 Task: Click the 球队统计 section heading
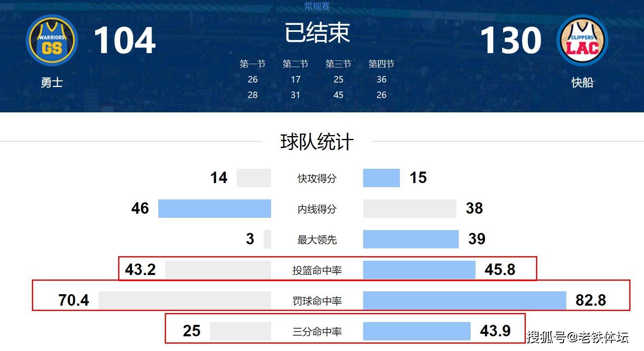317,142
